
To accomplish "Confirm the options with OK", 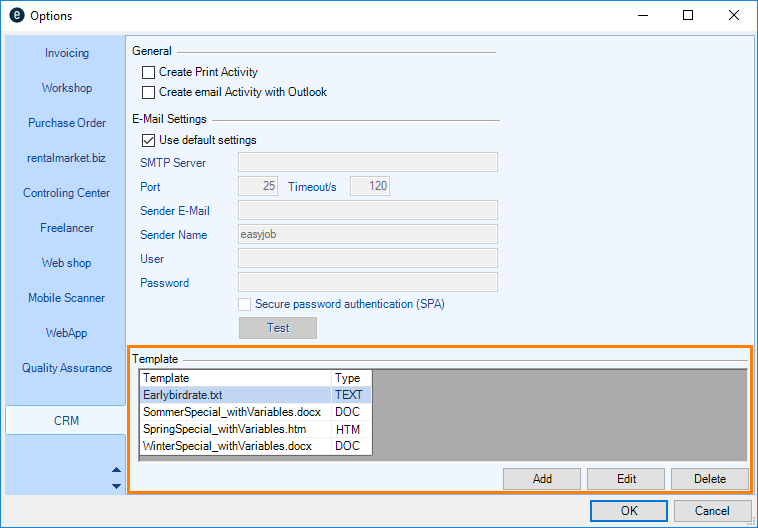I will (x=628, y=511).
